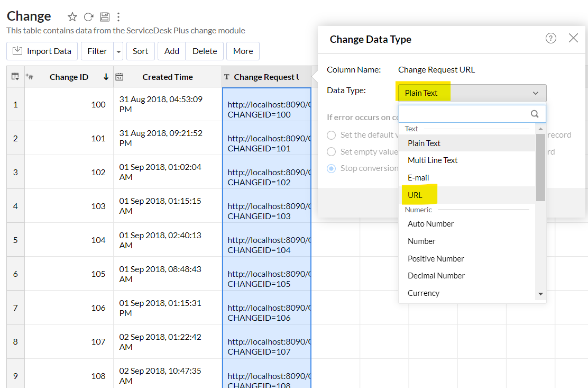
Task: Click the help question mark icon in dialog
Action: (x=551, y=38)
